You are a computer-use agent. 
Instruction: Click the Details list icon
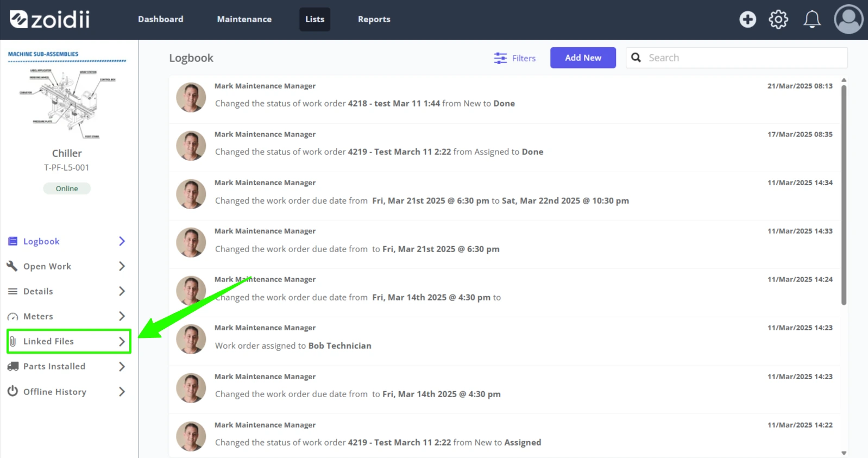[12, 291]
